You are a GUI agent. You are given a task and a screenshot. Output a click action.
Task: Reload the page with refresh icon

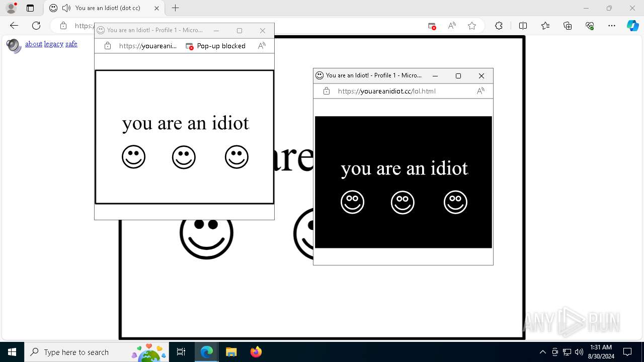point(36,26)
